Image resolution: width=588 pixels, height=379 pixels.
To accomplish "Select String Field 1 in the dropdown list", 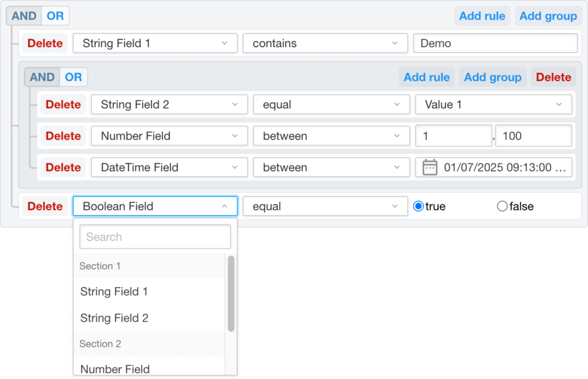I will tap(114, 292).
